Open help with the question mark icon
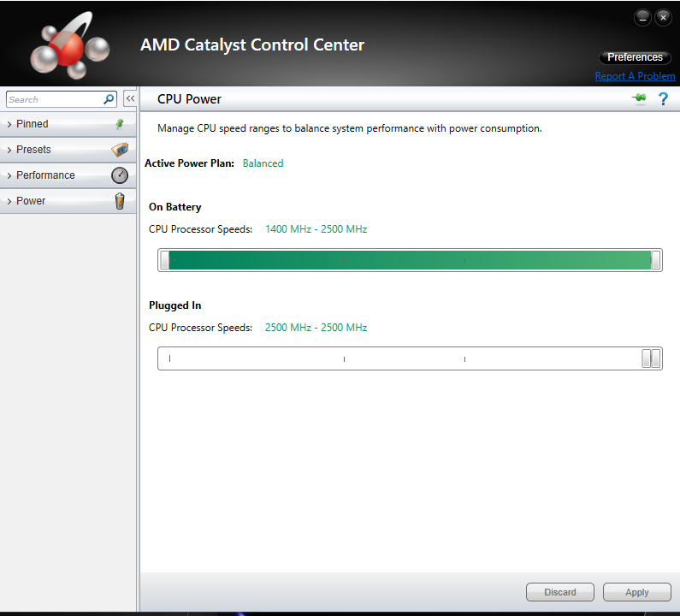 click(x=663, y=99)
